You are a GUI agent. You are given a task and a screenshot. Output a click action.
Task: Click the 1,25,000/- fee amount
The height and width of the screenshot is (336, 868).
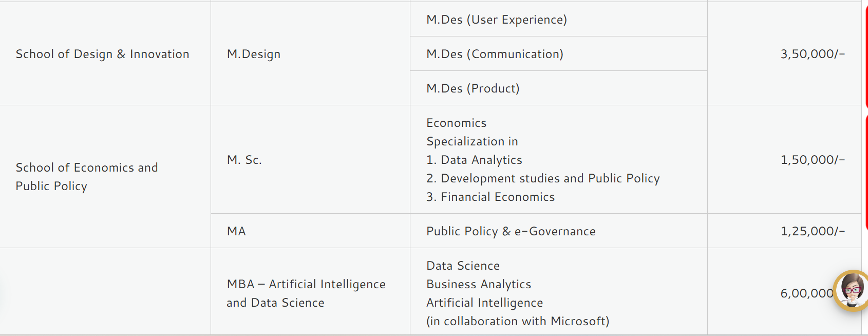click(813, 231)
